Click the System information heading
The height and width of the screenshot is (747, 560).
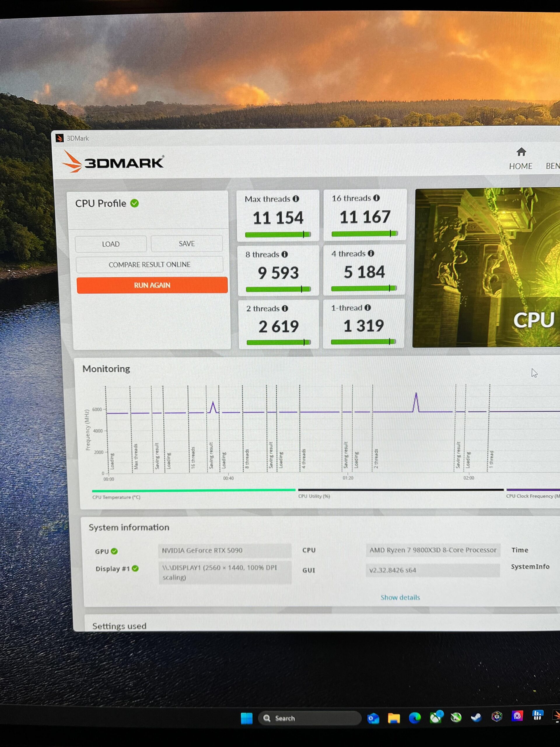[129, 527]
